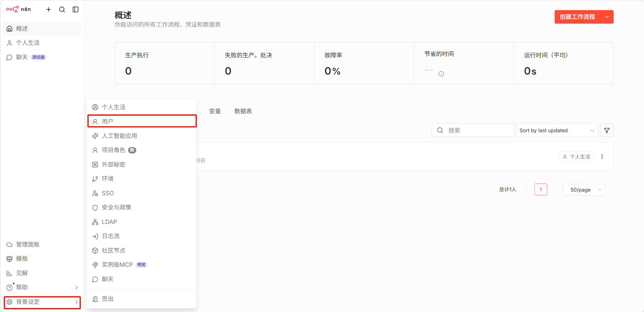
Task: Collapse the sidebar with the panel icon
Action: click(x=76, y=9)
